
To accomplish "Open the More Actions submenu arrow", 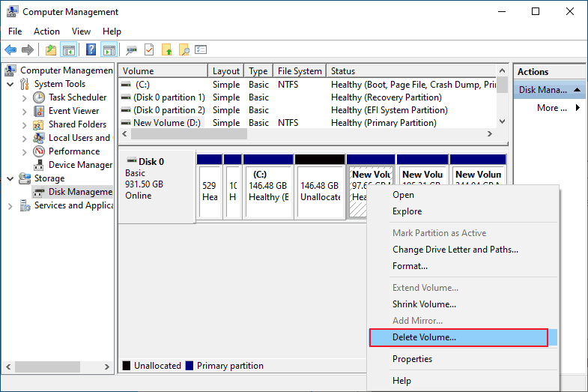I will pyautogui.click(x=578, y=108).
